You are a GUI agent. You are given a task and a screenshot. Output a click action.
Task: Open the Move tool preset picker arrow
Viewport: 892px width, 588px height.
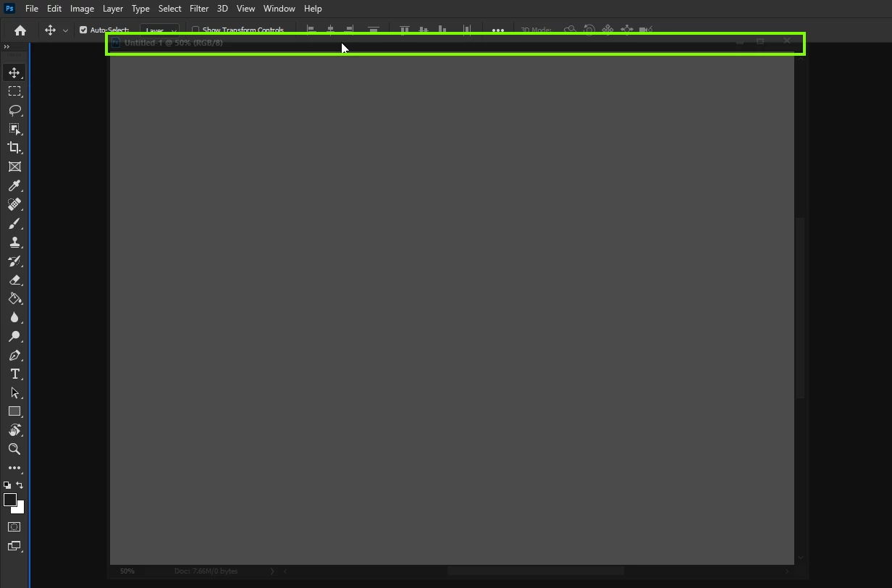(x=65, y=30)
